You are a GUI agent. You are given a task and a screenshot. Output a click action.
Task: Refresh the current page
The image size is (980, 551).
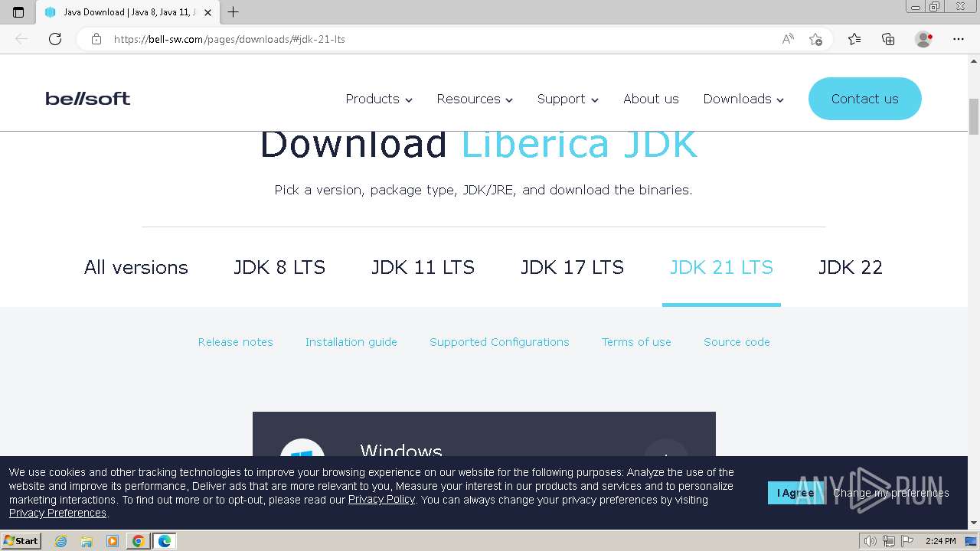click(55, 39)
